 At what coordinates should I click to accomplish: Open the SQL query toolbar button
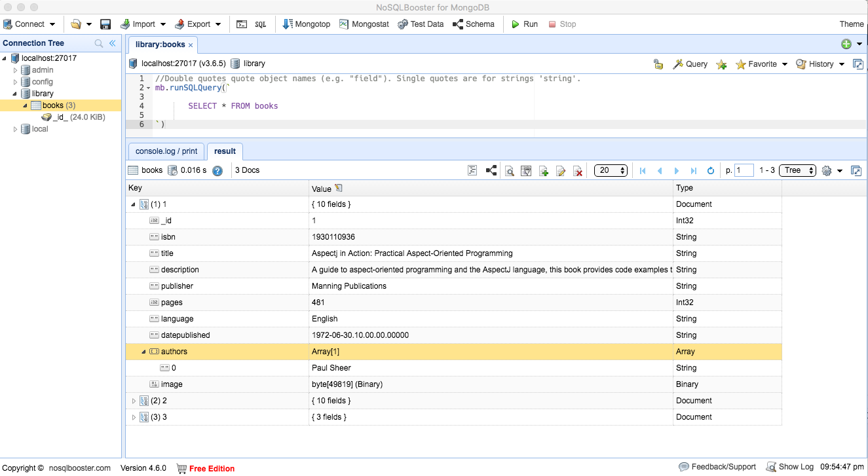(x=260, y=24)
